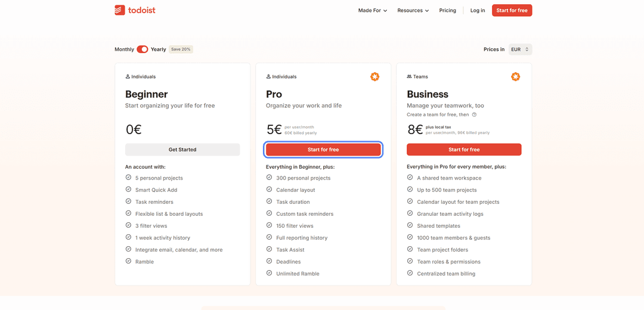
Task: Click the check icon beside 'Centralized team billing'
Action: (410, 272)
